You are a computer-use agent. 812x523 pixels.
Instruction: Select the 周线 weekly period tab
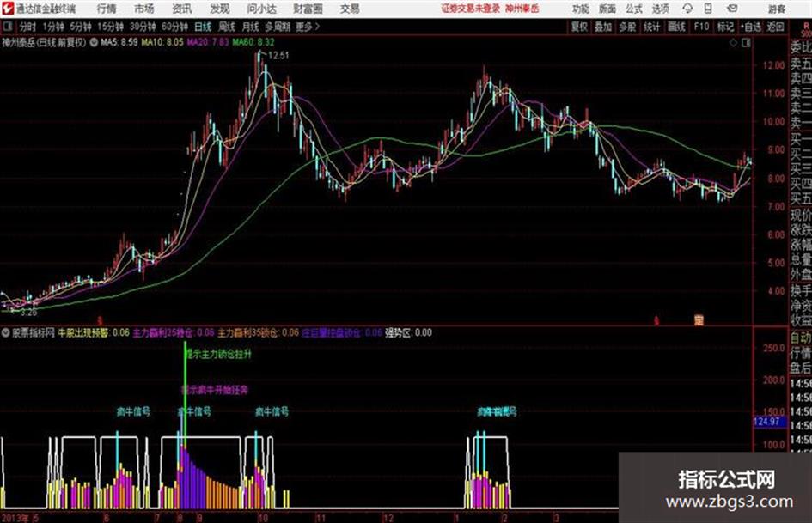(x=226, y=27)
